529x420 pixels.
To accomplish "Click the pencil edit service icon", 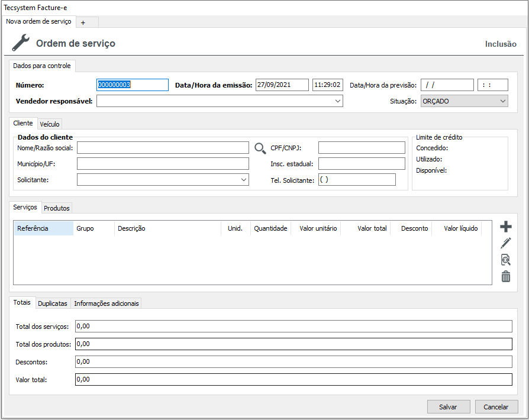I will point(506,243).
